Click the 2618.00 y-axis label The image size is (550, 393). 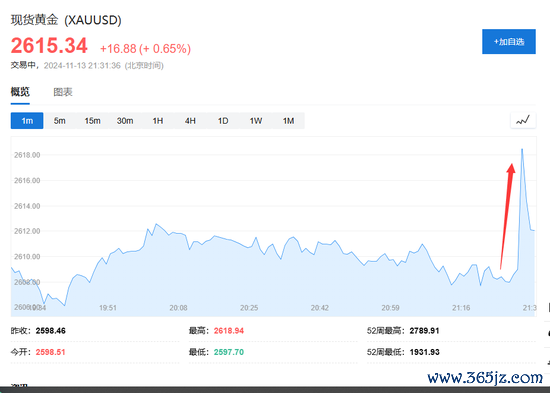[x=27, y=155]
